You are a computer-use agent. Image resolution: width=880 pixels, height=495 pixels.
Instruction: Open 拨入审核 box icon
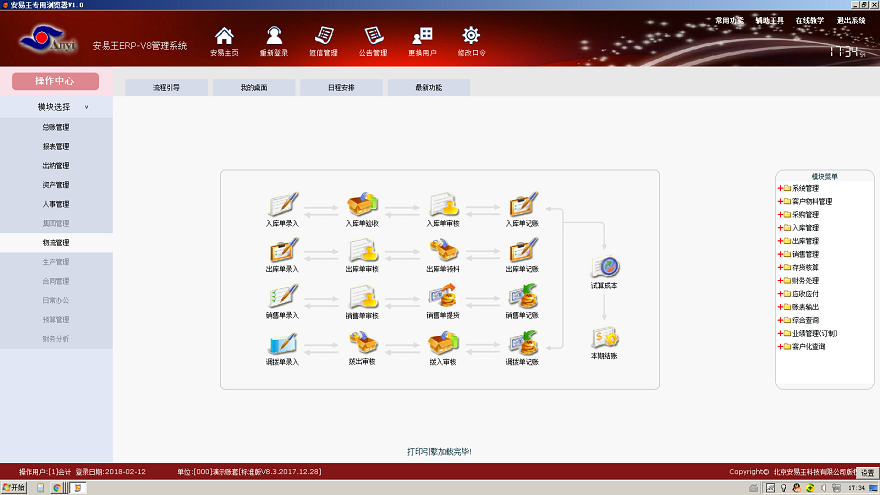443,343
